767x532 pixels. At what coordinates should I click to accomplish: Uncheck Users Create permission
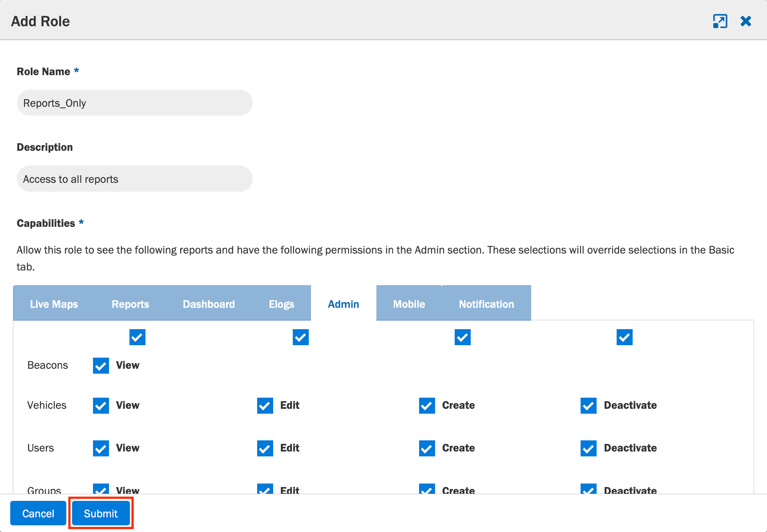point(427,448)
